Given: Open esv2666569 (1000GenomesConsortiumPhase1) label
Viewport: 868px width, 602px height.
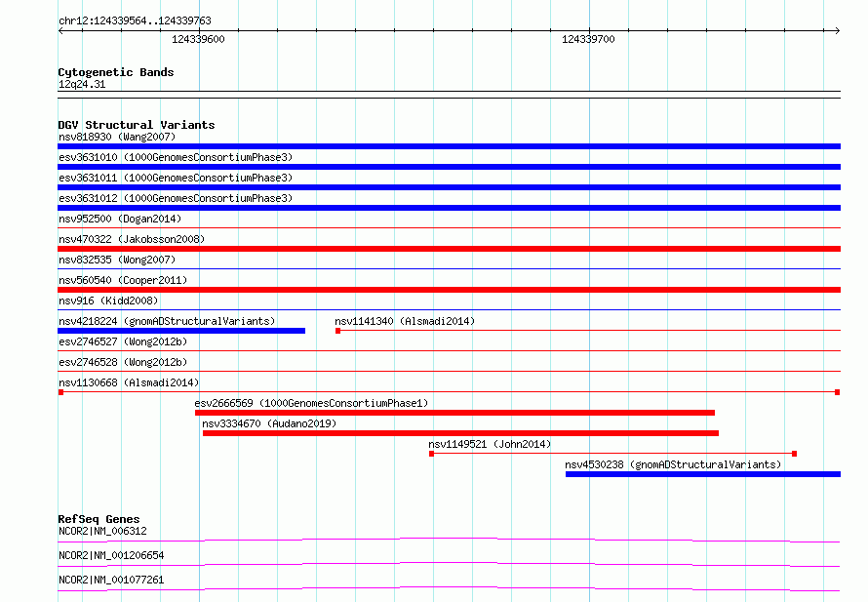Looking at the screenshot, I should coord(311,403).
